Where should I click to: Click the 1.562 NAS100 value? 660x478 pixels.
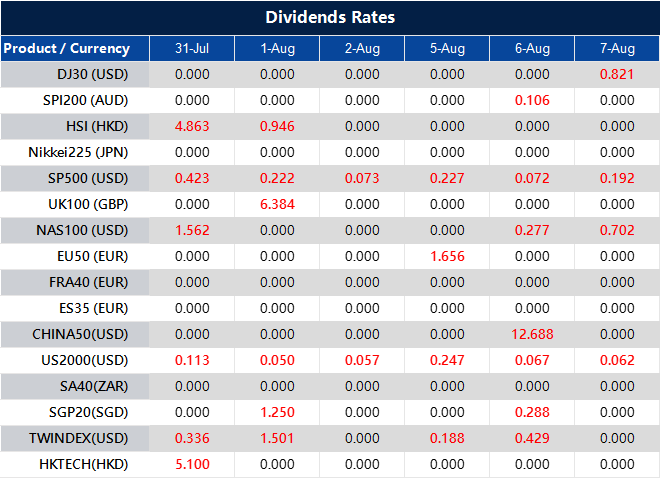tap(192, 230)
